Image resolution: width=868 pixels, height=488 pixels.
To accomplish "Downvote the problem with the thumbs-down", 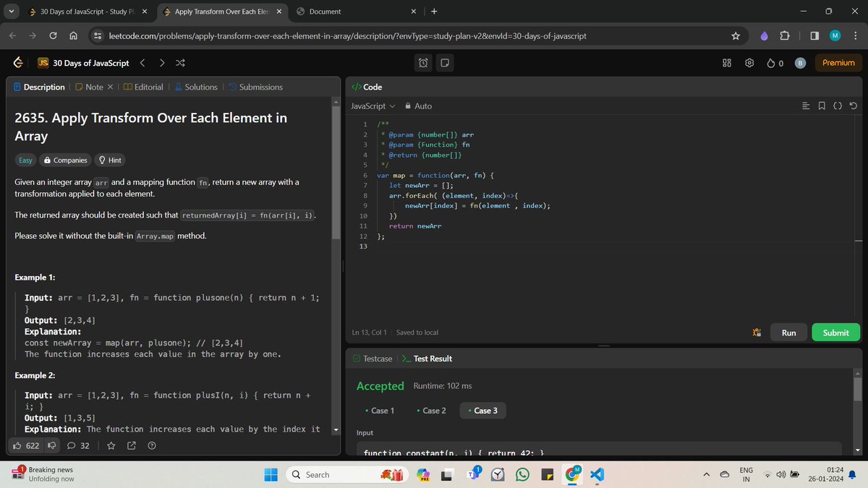I will pos(51,445).
